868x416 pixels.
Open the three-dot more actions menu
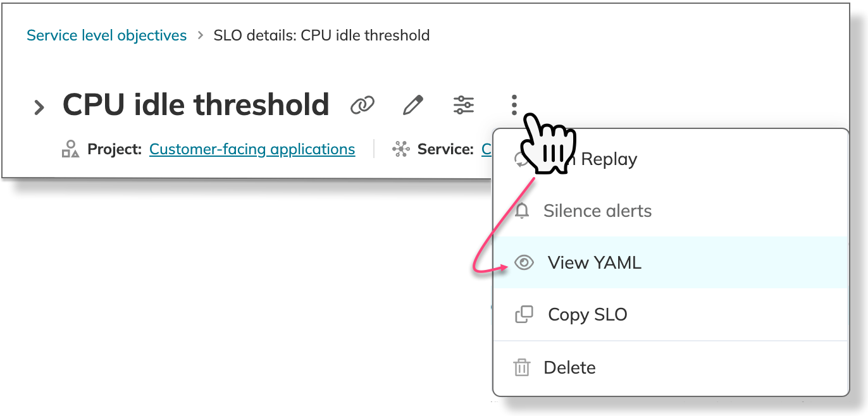514,105
